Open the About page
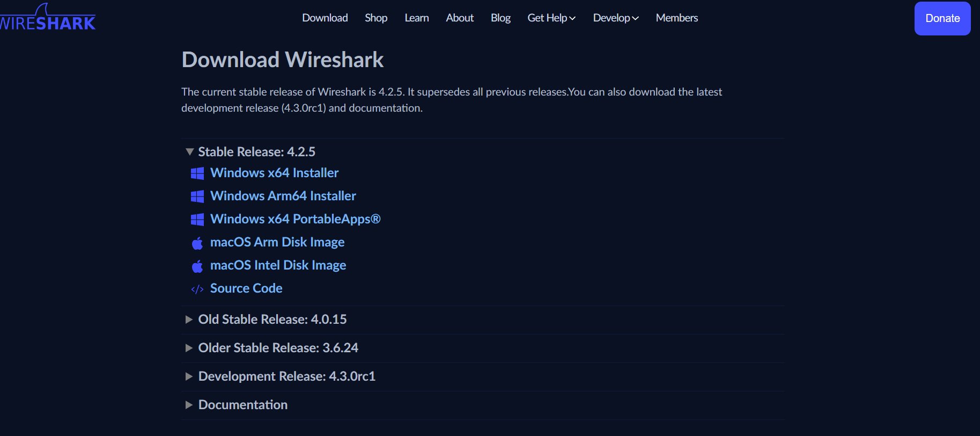Screen dimensions: 980x436 (460, 18)
